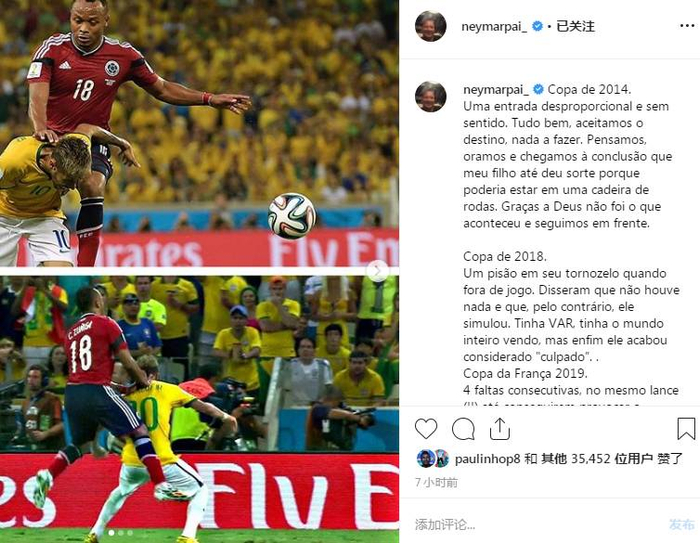
Task: Select the third carousel indicator dot
Action: 130,533
